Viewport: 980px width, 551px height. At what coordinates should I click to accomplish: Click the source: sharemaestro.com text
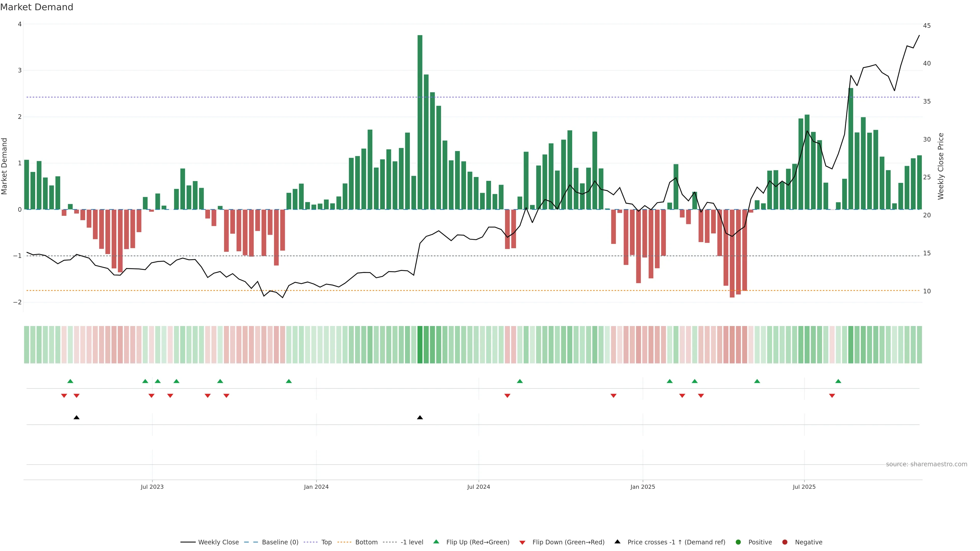coord(926,464)
